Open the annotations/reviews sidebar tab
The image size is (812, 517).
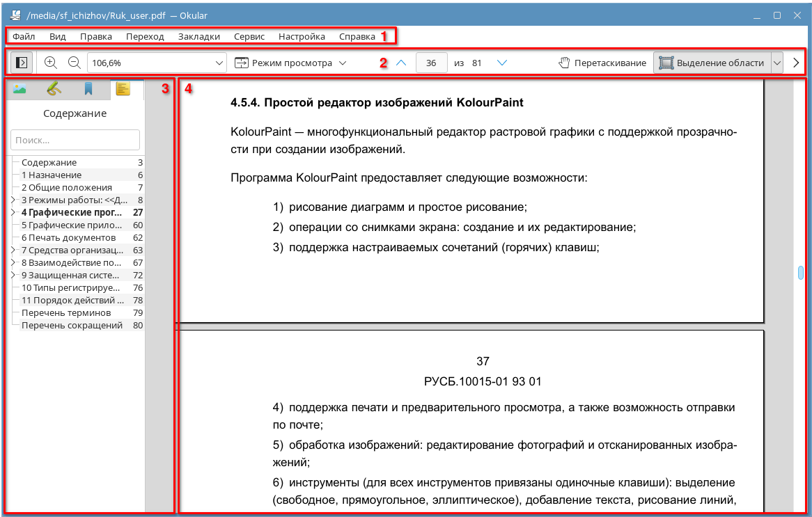[x=54, y=89]
